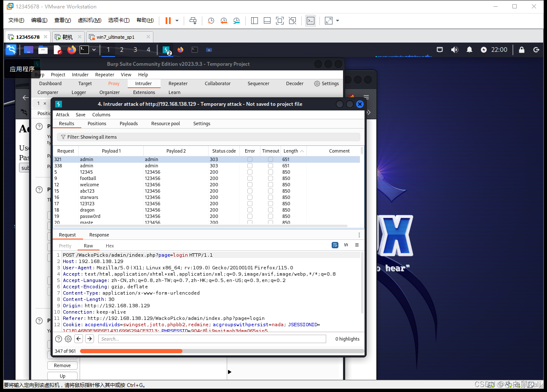Enter VMware full screen mode

[280, 21]
